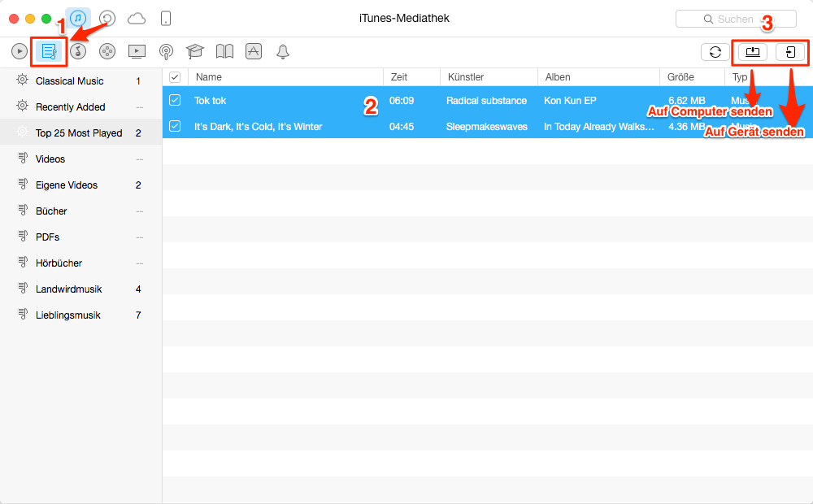Click Send to Device icon button
Viewport: 813px width, 504px height.
click(x=789, y=52)
